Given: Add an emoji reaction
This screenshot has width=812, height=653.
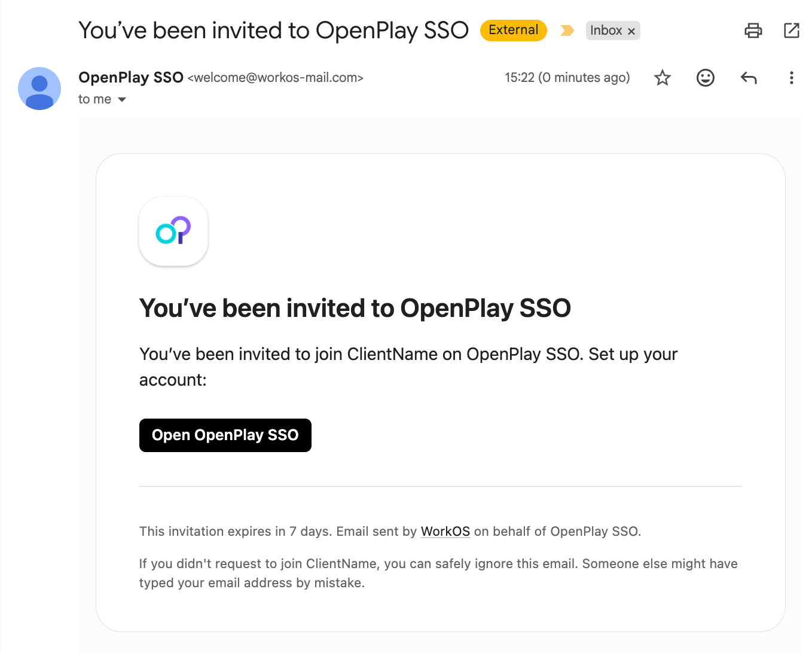Looking at the screenshot, I should click(706, 78).
